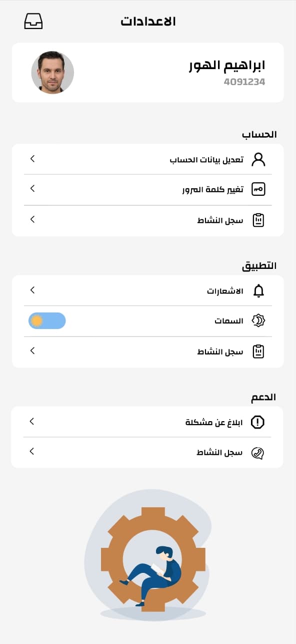Click the person icon next to account edit
This screenshot has height=644, width=296.
258,159
